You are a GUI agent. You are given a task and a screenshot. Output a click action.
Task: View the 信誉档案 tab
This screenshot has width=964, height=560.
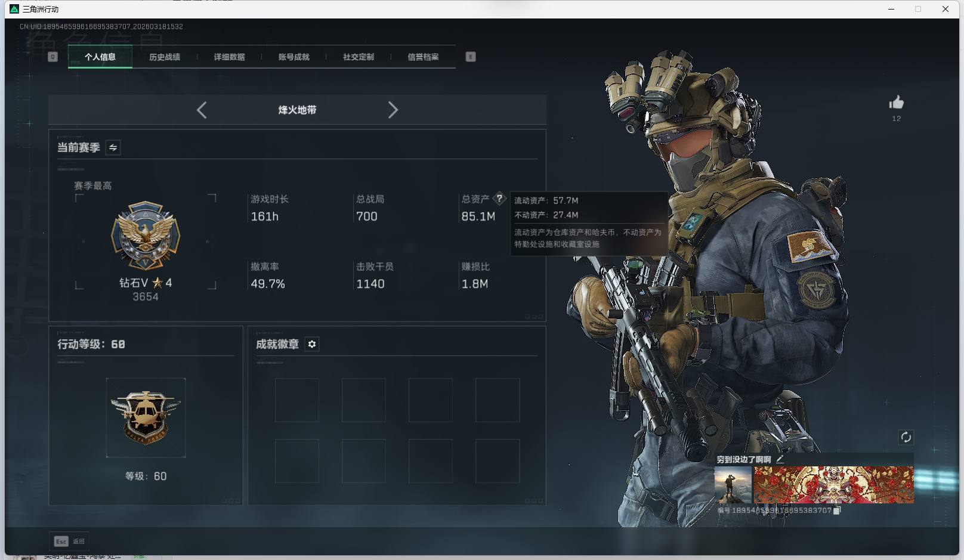click(x=423, y=57)
